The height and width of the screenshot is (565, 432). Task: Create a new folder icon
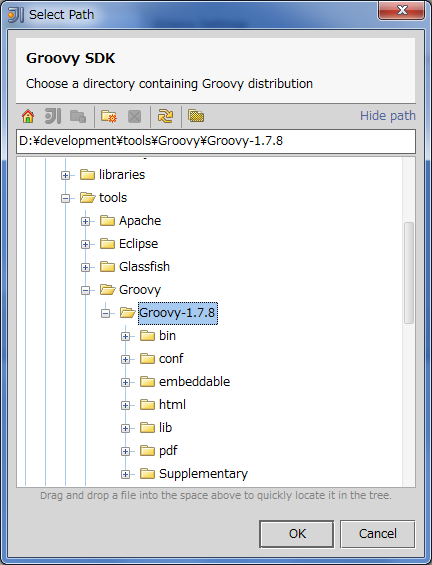(109, 116)
